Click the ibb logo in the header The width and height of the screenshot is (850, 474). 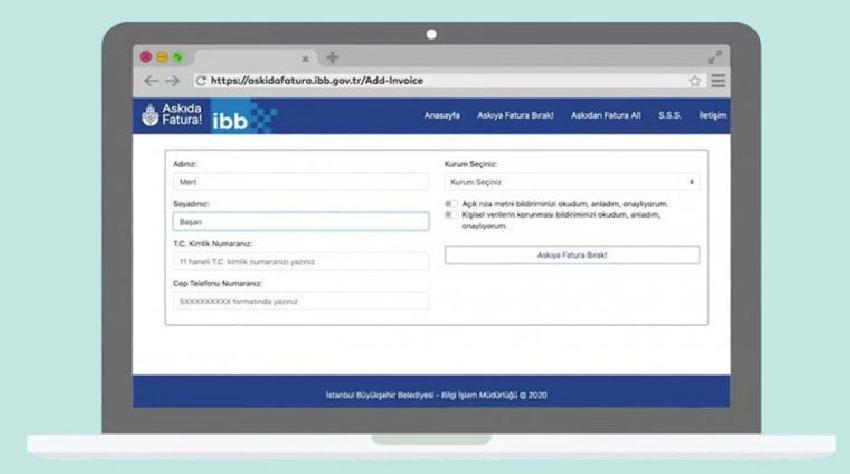tap(240, 117)
